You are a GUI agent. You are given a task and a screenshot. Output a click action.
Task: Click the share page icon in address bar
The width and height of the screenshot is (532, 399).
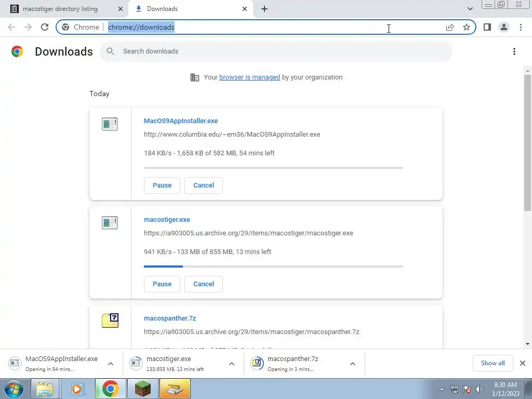[450, 27]
